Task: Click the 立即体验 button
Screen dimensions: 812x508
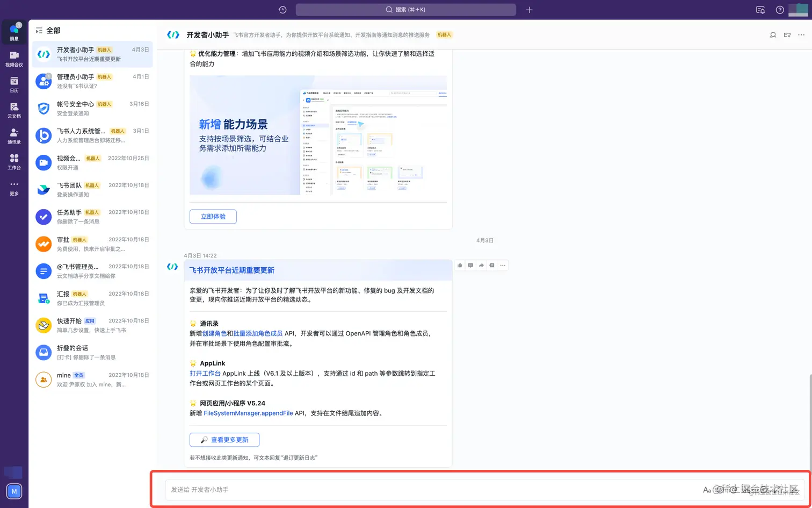Action: tap(213, 217)
